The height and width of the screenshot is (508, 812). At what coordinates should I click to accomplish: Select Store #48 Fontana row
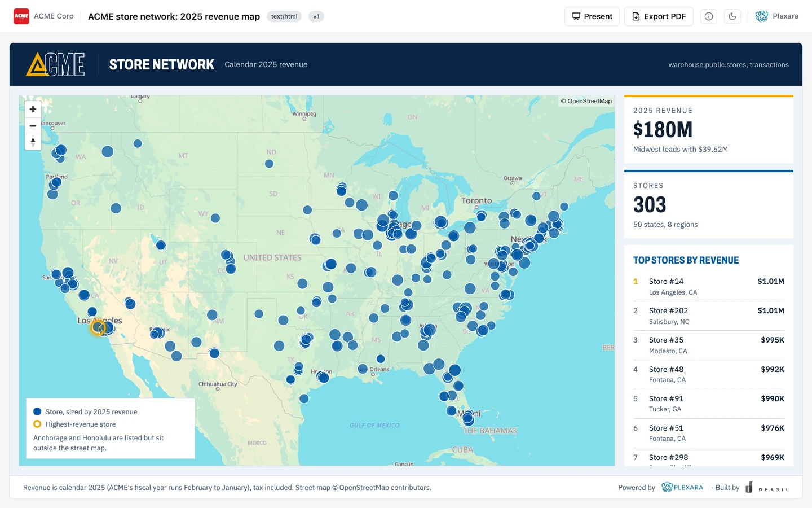click(709, 375)
